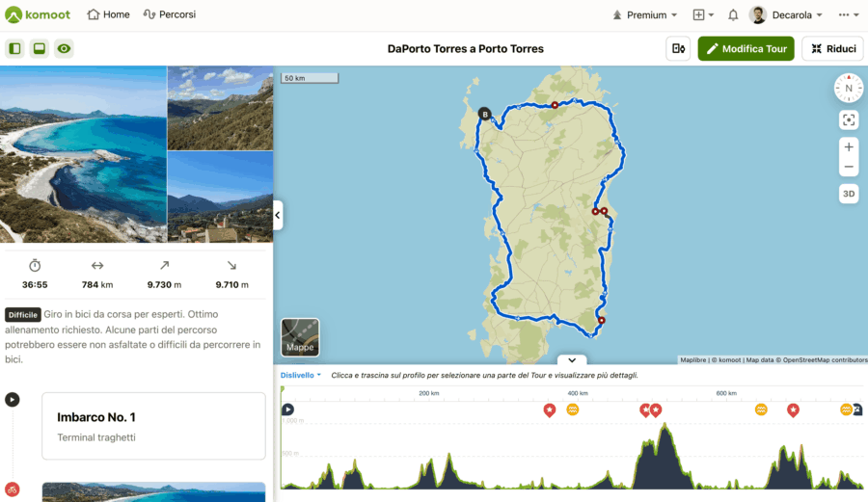868x502 pixels.
Task: Open the Mappe map style thumbnail
Action: point(300,336)
